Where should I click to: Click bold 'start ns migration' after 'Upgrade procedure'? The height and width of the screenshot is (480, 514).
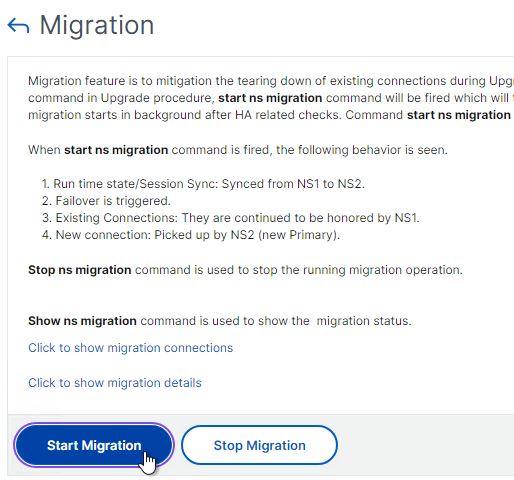point(270,98)
